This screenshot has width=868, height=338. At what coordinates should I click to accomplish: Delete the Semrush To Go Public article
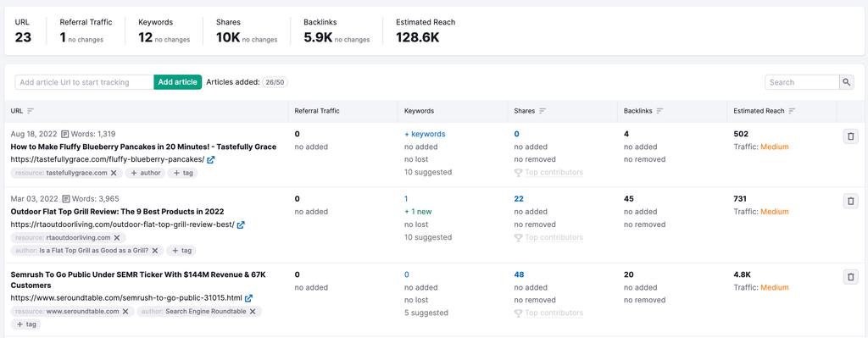(851, 277)
